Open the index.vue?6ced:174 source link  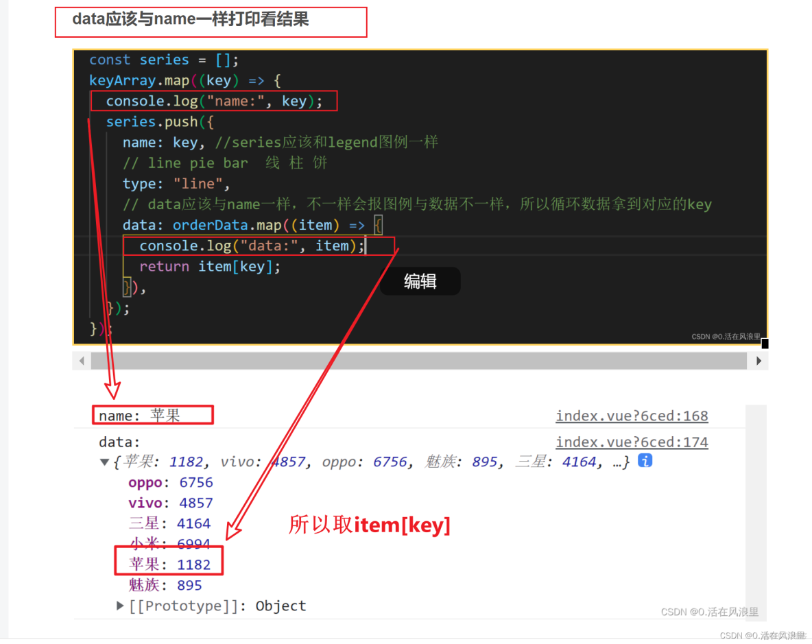coord(631,442)
